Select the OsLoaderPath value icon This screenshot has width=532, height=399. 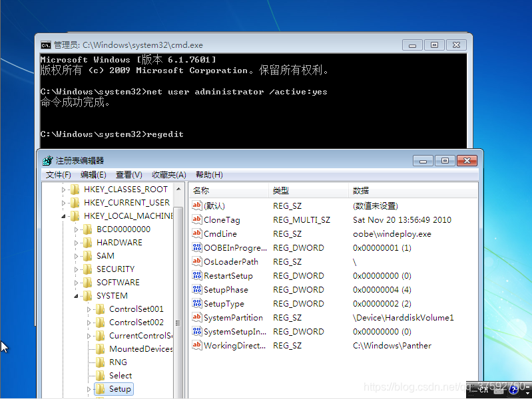point(197,261)
